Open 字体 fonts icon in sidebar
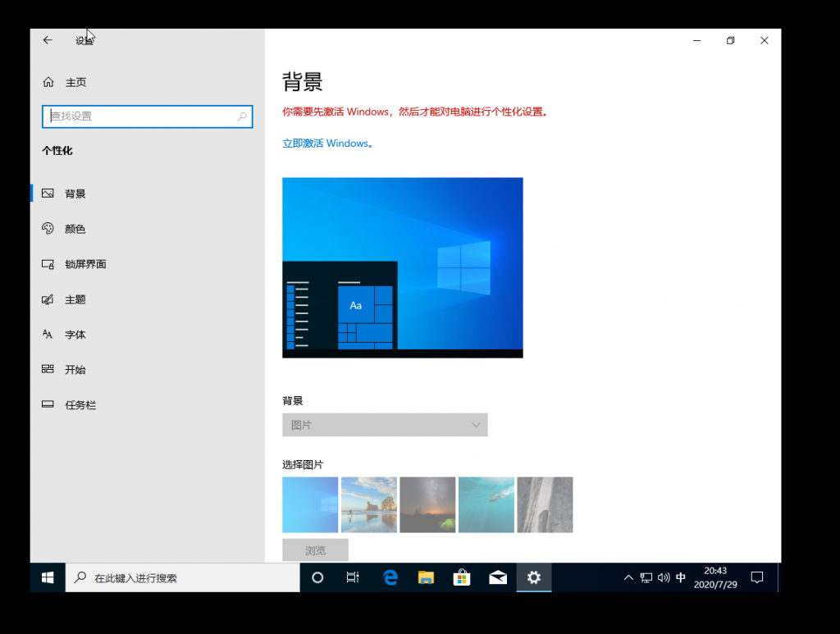 point(48,334)
